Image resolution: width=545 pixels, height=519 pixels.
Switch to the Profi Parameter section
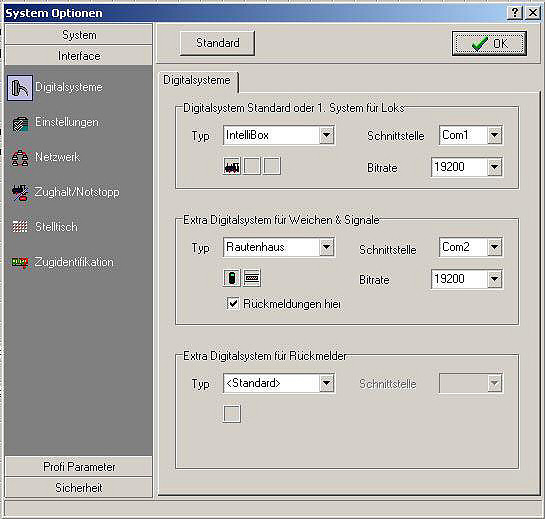point(79,467)
